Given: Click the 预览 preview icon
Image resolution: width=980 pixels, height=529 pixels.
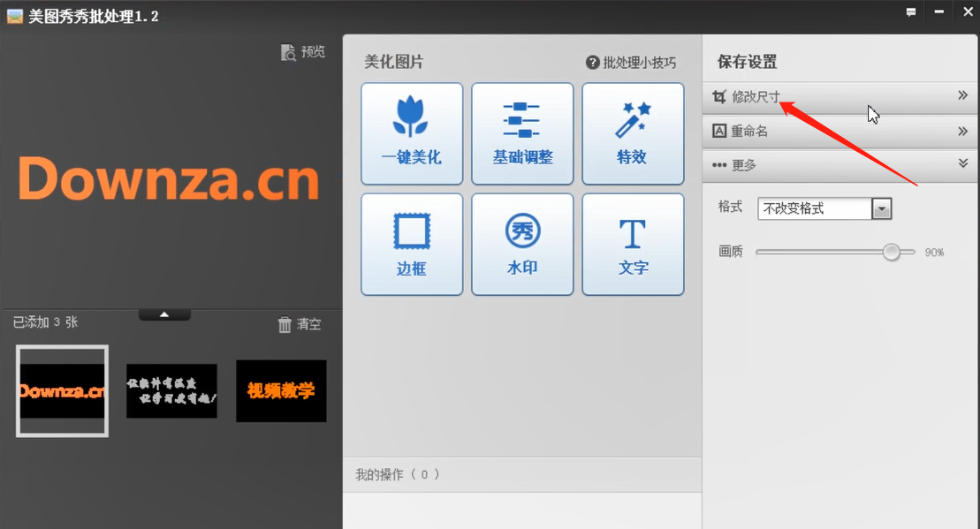Looking at the screenshot, I should tap(302, 51).
